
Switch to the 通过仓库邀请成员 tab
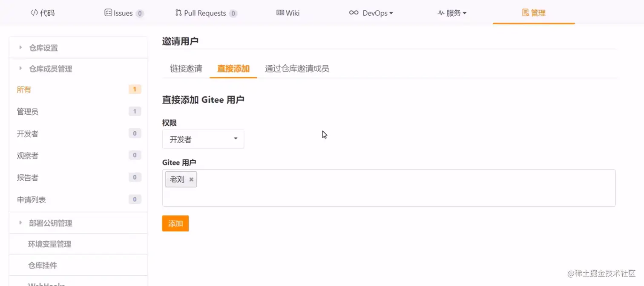click(x=297, y=69)
